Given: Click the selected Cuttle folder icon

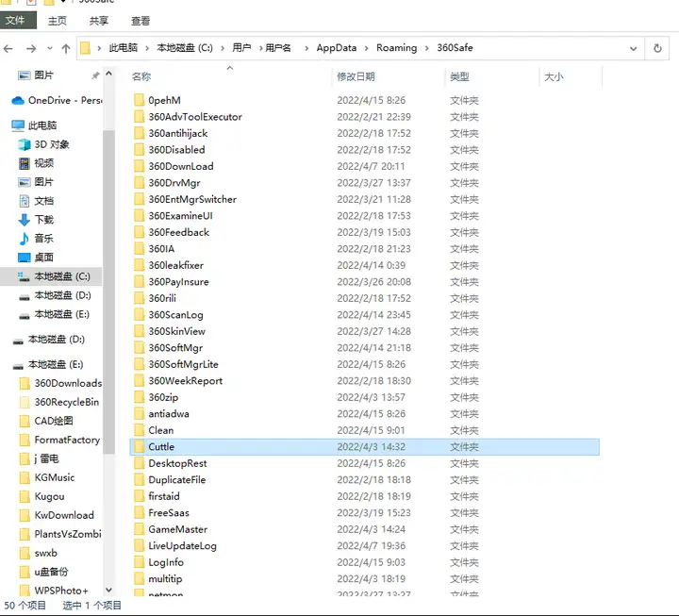Looking at the screenshot, I should tap(139, 446).
